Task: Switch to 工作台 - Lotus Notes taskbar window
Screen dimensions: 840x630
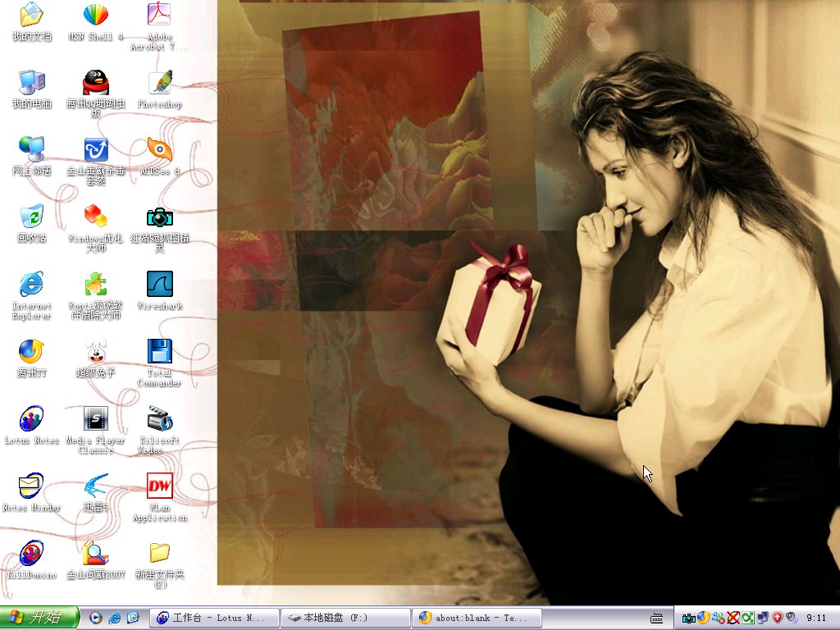Action: click(214, 618)
